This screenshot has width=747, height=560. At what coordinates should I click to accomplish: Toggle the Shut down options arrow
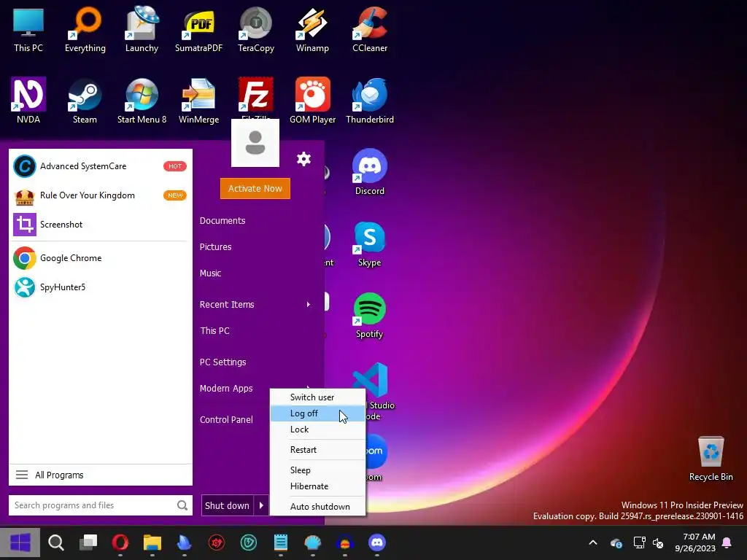(262, 506)
